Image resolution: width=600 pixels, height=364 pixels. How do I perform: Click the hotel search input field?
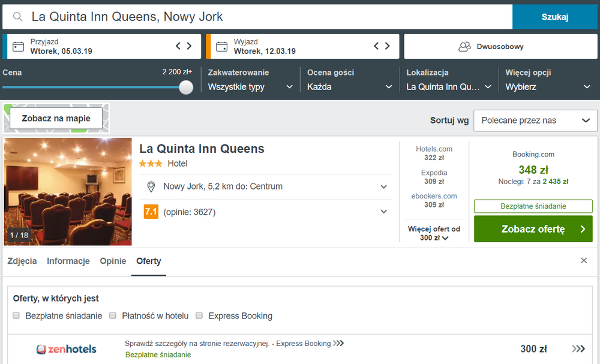click(257, 17)
